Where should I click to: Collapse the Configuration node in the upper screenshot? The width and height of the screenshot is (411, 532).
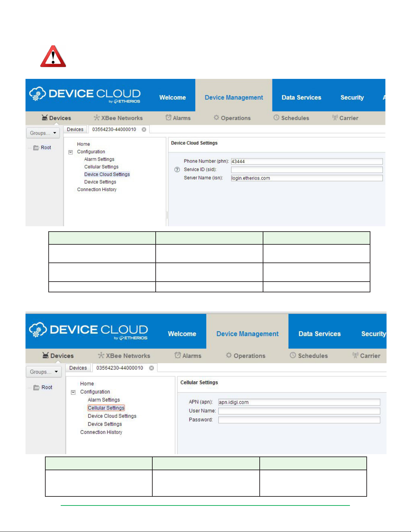(x=70, y=152)
